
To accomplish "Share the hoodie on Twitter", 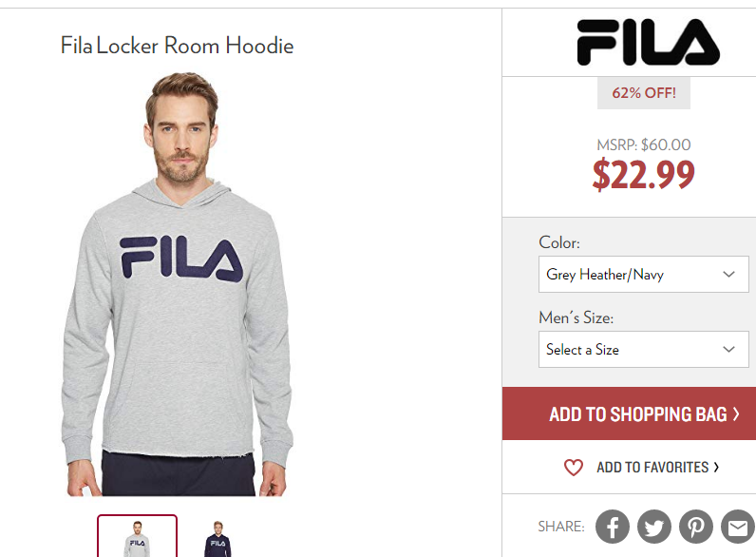I will pos(654,527).
